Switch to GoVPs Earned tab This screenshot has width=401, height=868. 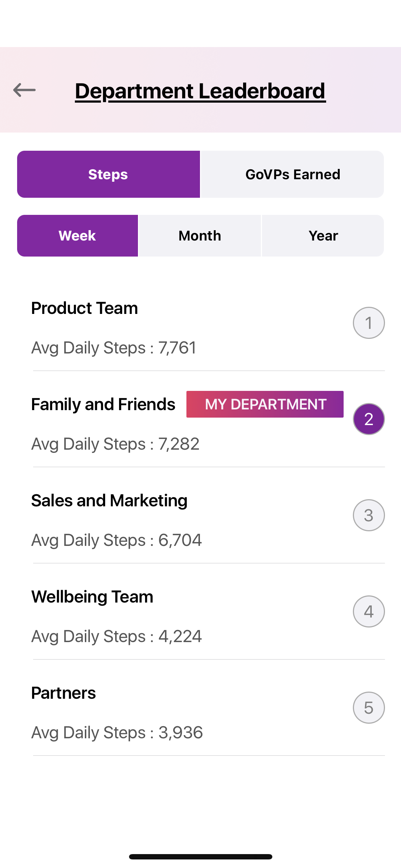(292, 174)
